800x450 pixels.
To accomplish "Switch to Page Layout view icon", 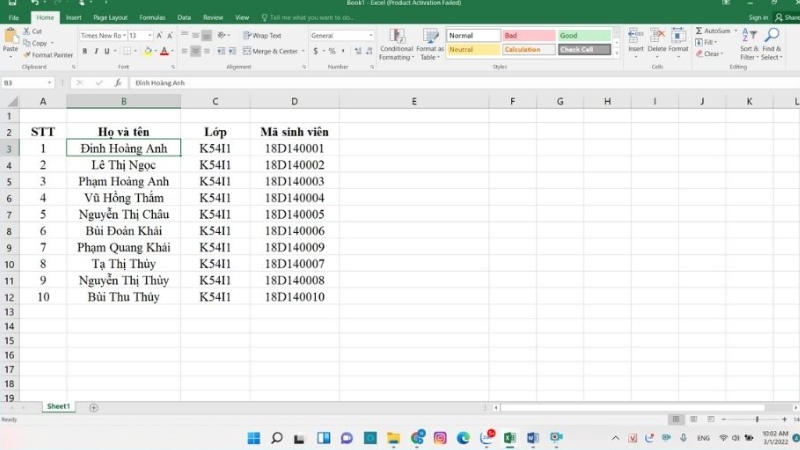I will click(693, 419).
